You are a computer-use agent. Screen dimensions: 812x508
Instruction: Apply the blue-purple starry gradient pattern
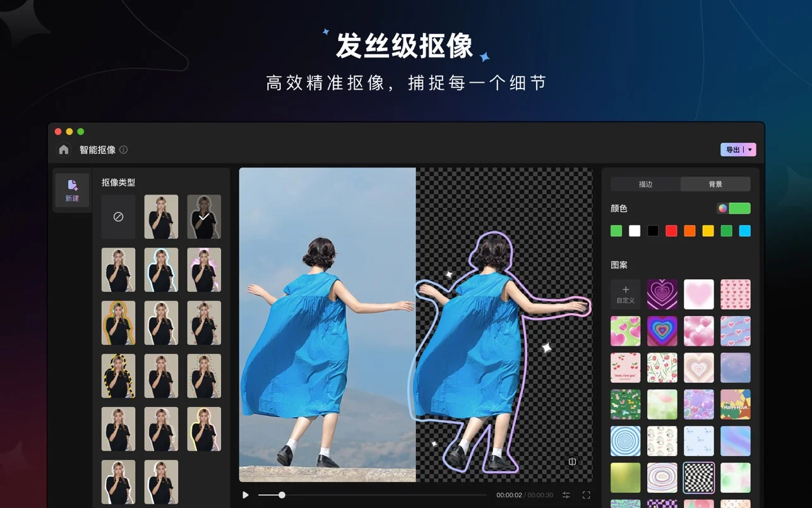click(x=736, y=368)
